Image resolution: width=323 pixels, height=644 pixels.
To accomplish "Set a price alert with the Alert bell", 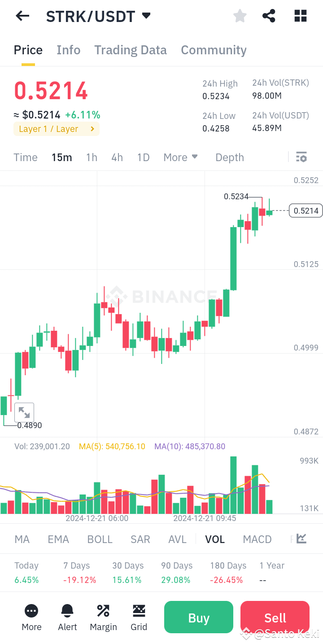I will [67, 617].
